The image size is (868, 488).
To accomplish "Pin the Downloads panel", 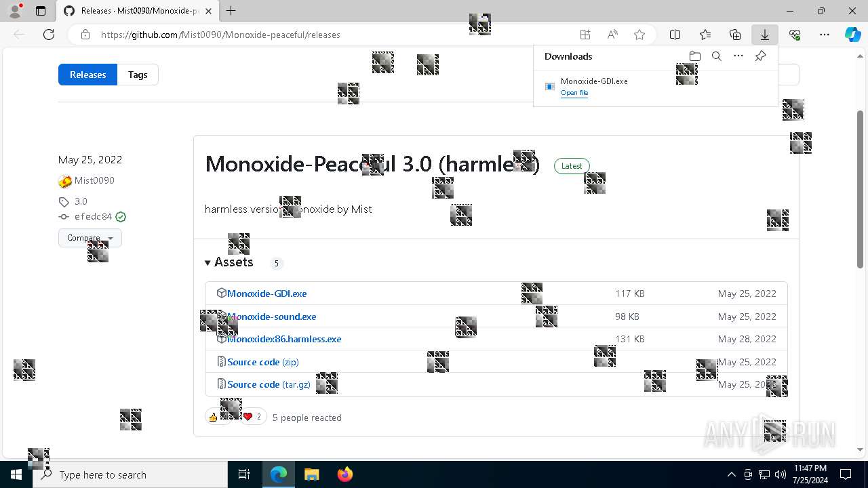I will pos(760,56).
